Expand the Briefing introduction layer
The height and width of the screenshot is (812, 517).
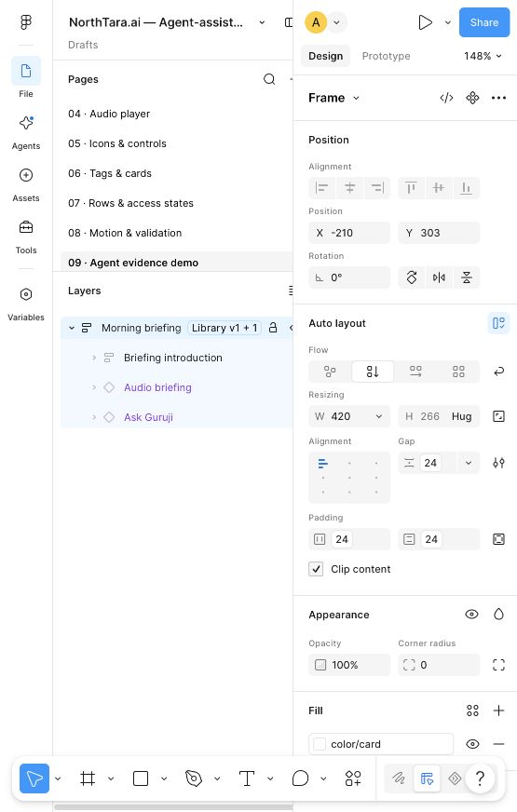(x=94, y=358)
